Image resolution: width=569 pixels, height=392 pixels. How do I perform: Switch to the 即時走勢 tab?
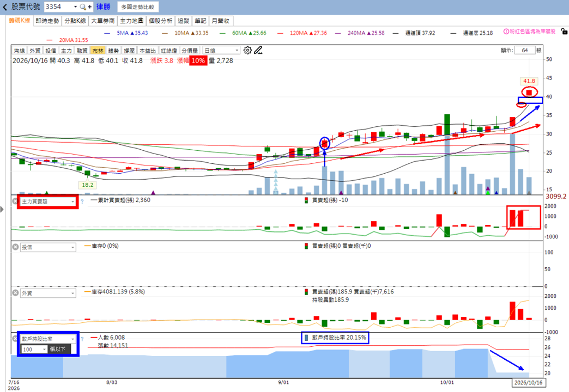(x=47, y=21)
